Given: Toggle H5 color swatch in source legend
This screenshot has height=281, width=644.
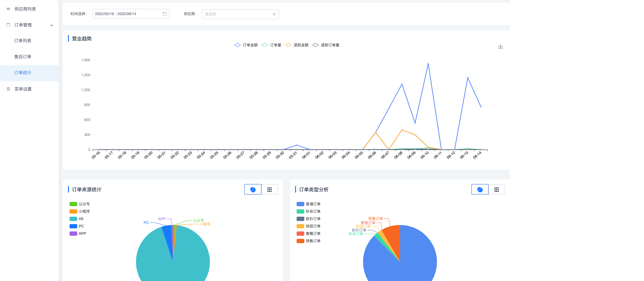Looking at the screenshot, I should [x=73, y=219].
